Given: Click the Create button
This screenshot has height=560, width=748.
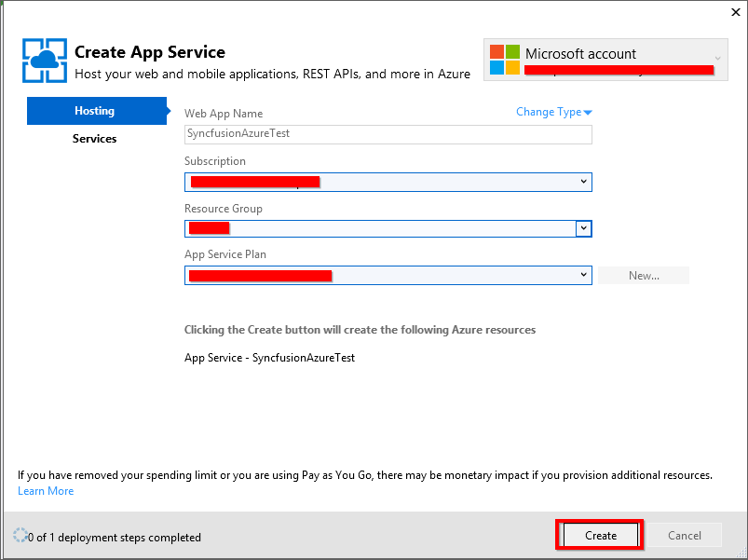Looking at the screenshot, I should pyautogui.click(x=599, y=535).
